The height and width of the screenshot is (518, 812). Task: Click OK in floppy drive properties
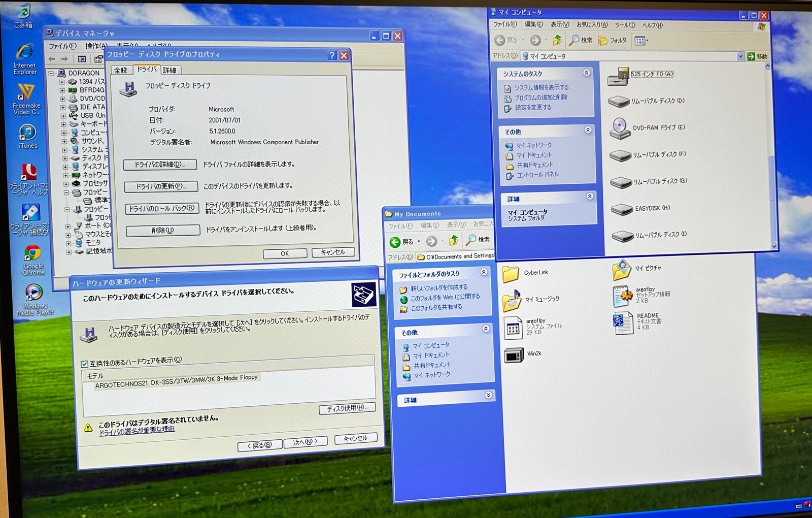pos(285,253)
